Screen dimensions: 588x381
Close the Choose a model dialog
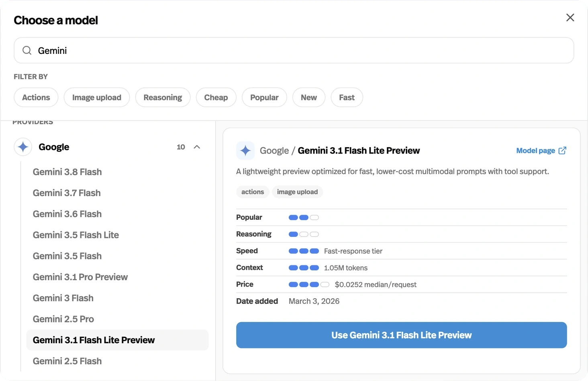point(570,18)
